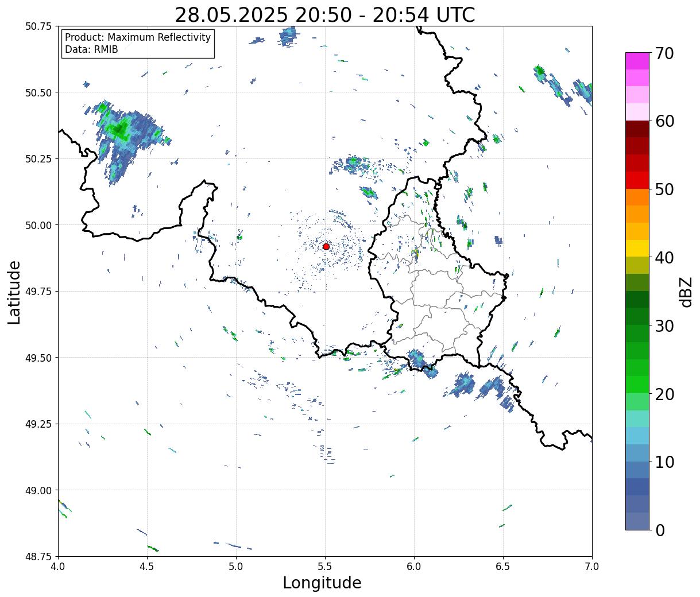Click longitude tick label '6.5'

(503, 567)
